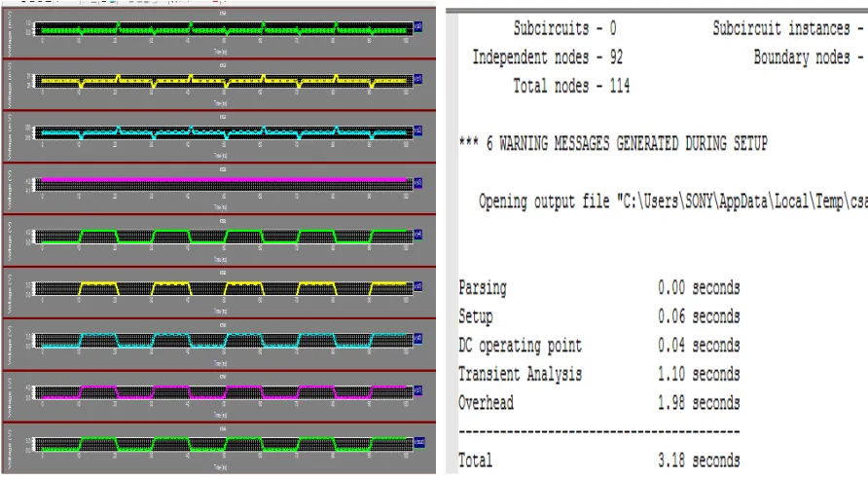Click the '6 WARNING MESSAGES GENERATED DURING SETUP' line

[x=613, y=144]
